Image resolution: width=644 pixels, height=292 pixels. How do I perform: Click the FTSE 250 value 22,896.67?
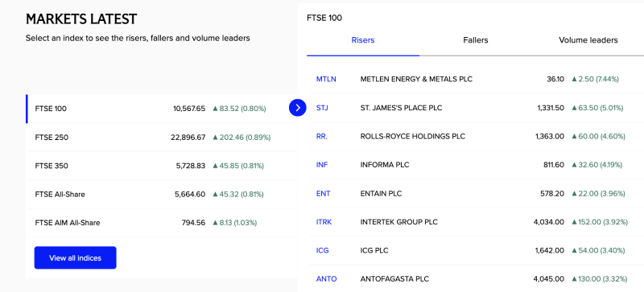[x=188, y=138]
